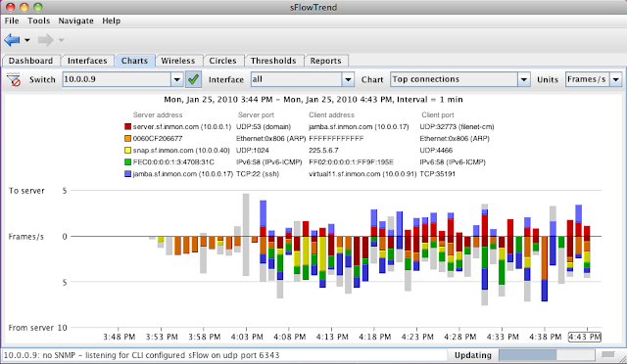The width and height of the screenshot is (627, 364).
Task: Switch to the Dashboard tab
Action: click(30, 61)
